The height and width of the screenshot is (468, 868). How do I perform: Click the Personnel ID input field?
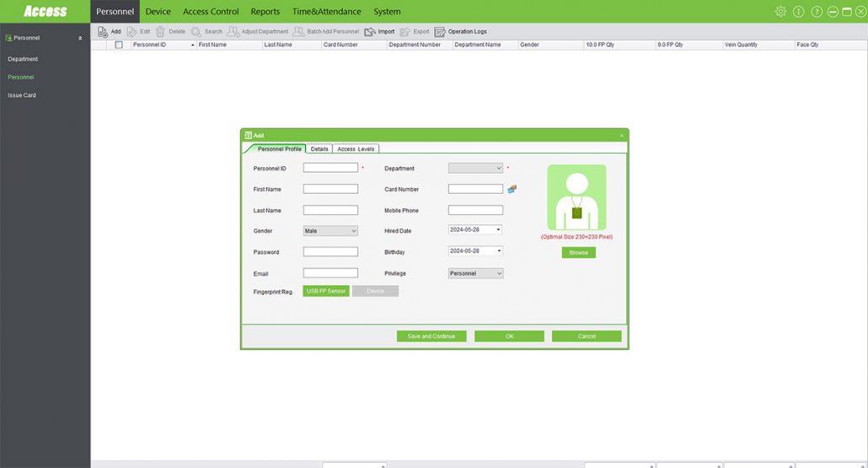330,168
